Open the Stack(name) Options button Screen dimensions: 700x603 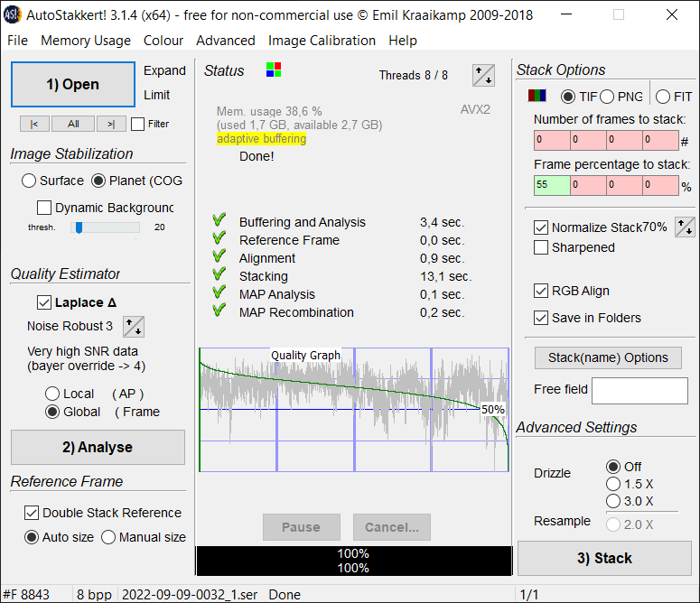(608, 357)
